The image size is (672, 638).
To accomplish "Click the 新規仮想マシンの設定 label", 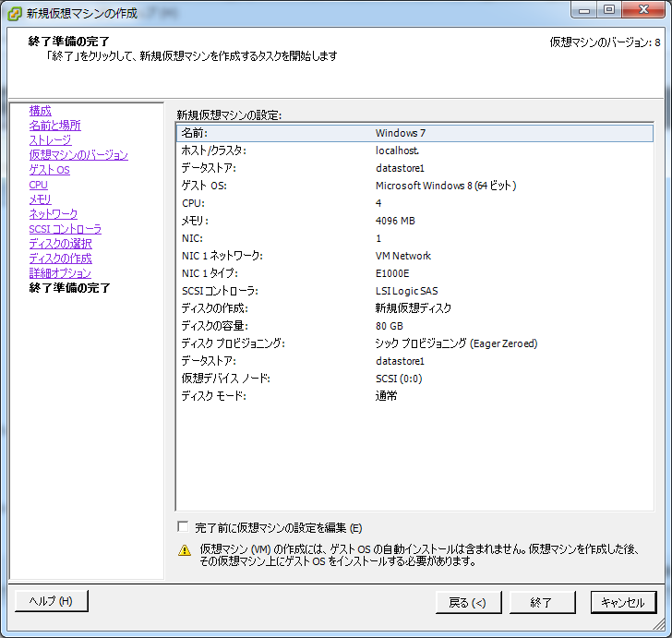I will pyautogui.click(x=229, y=114).
